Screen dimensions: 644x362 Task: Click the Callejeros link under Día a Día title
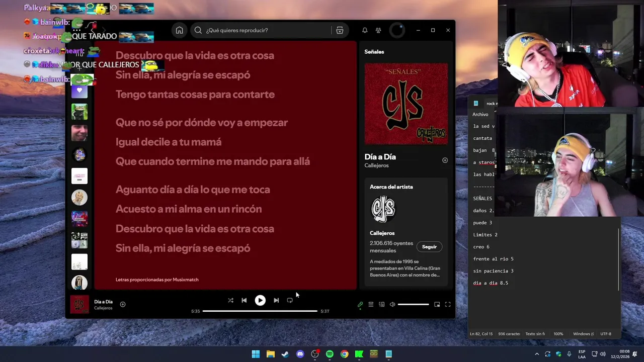(x=377, y=165)
